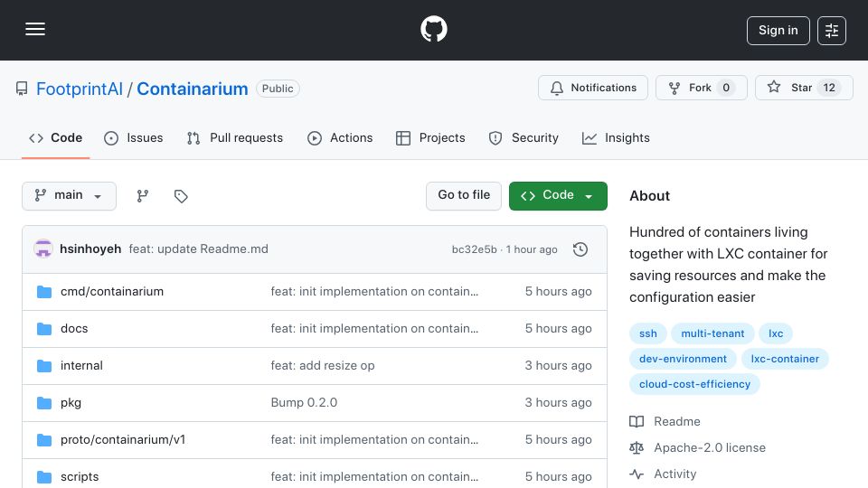
Task: Open the hsinhoyeh author link
Action: click(x=90, y=249)
